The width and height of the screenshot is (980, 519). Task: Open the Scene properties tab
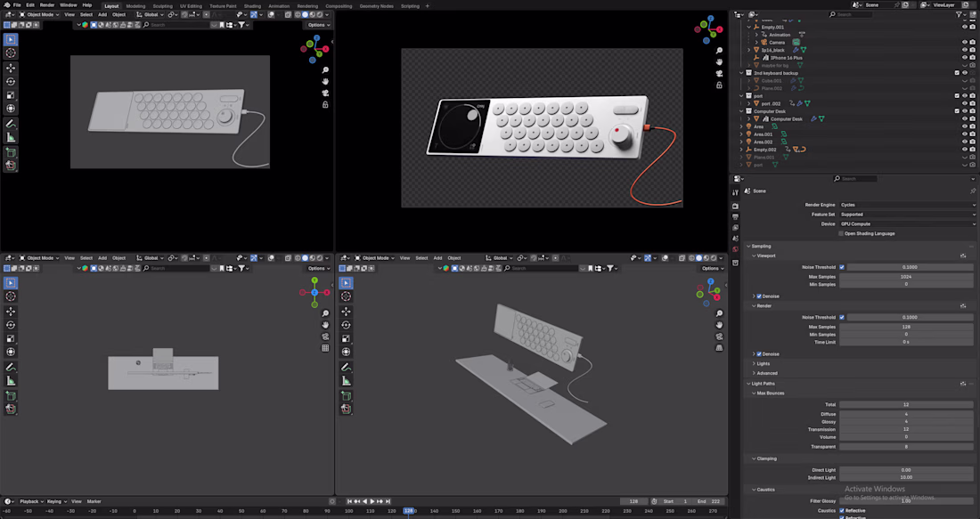(x=735, y=238)
